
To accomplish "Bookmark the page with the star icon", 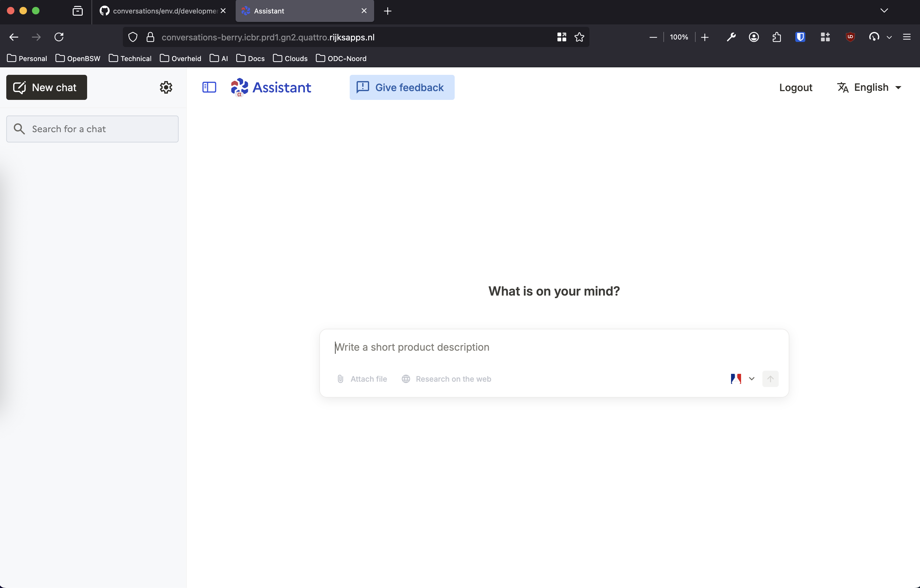I will pyautogui.click(x=579, y=37).
